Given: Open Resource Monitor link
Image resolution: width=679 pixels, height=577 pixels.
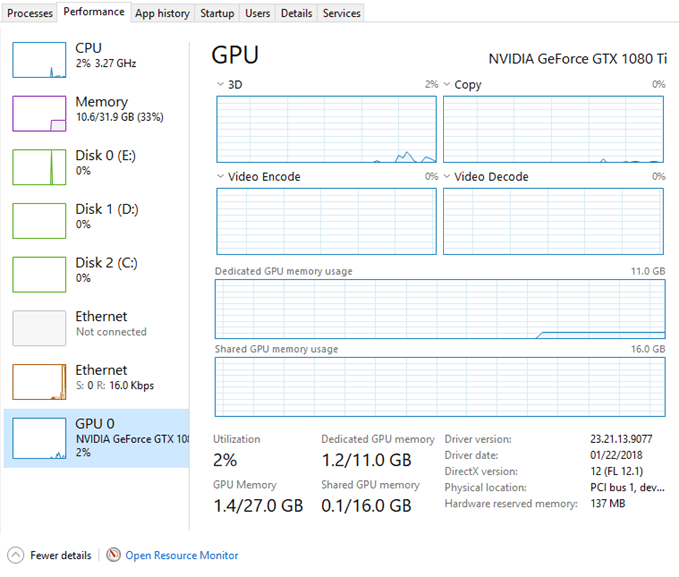Looking at the screenshot, I should coord(181,555).
